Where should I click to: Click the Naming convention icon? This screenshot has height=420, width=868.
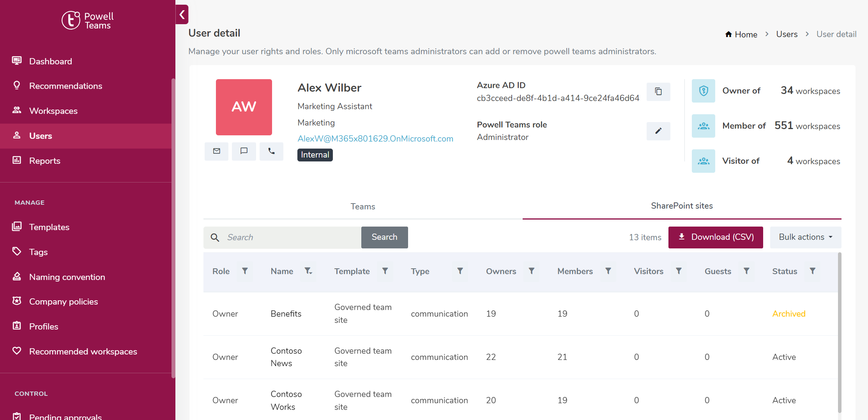coord(17,276)
